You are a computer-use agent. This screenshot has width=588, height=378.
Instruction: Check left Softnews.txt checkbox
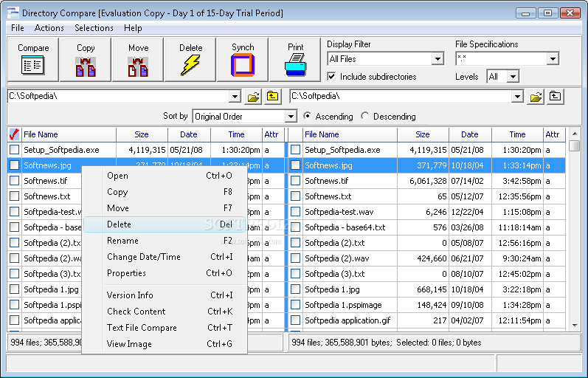(14, 196)
